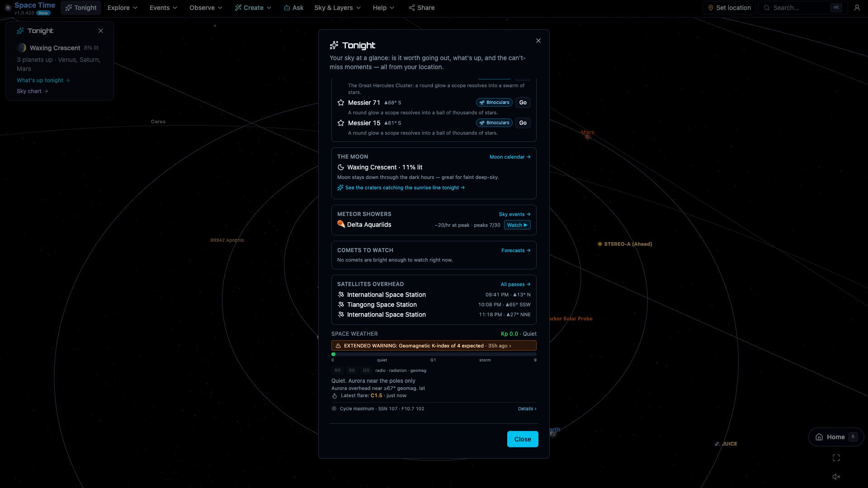Open space weather Details link
Screen dimensions: 868x488
[527, 408]
